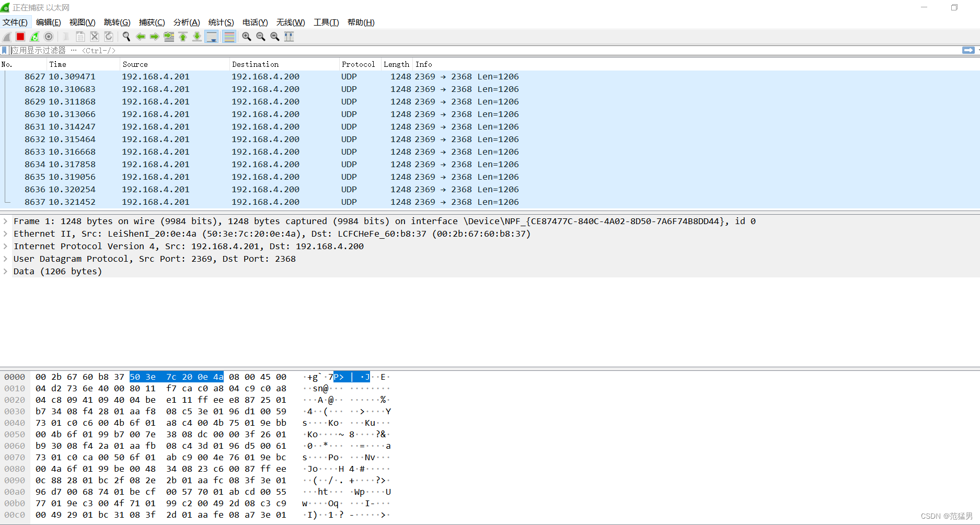This screenshot has width=980, height=525.
Task: Click Go to specified packet icon
Action: tap(169, 37)
